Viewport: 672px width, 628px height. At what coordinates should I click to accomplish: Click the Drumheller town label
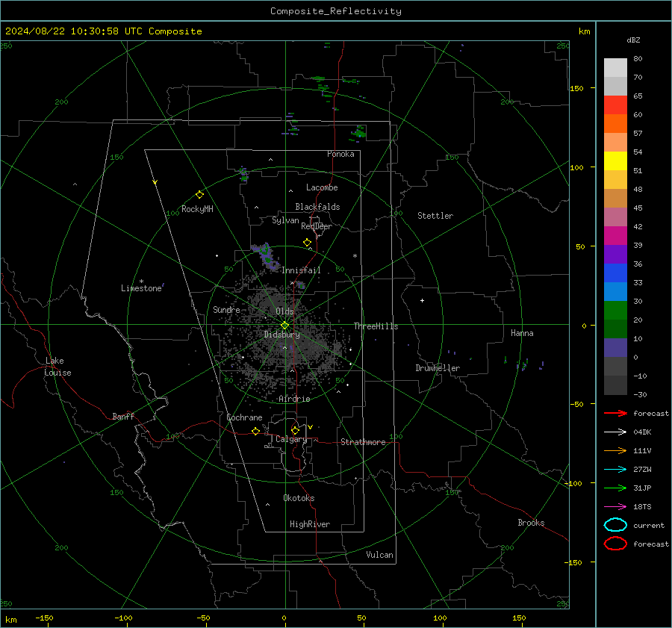pos(438,368)
